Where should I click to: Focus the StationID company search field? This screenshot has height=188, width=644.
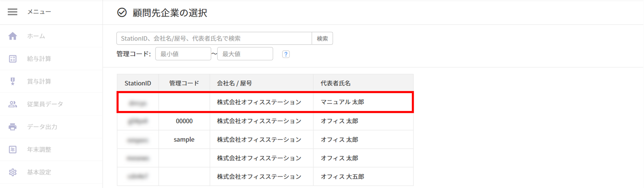[214, 38]
